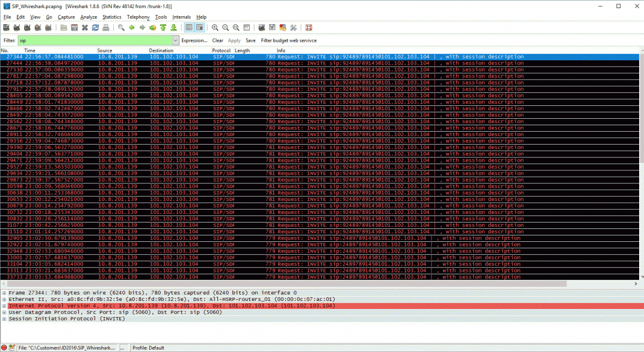Sort packets by Time column header
Image resolution: width=644 pixels, height=352 pixels.
click(x=59, y=51)
